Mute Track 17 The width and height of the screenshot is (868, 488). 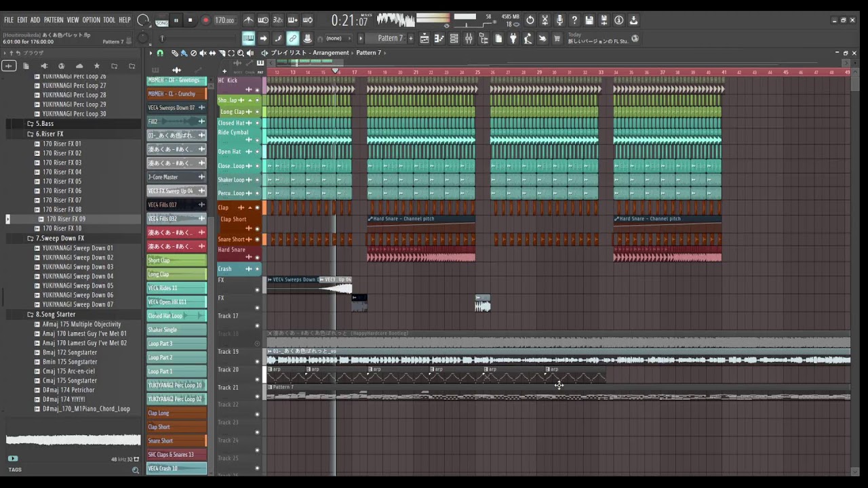pos(257,325)
